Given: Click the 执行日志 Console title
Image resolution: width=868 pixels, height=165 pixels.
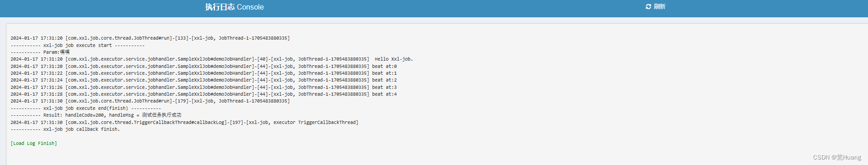Looking at the screenshot, I should 234,7.
